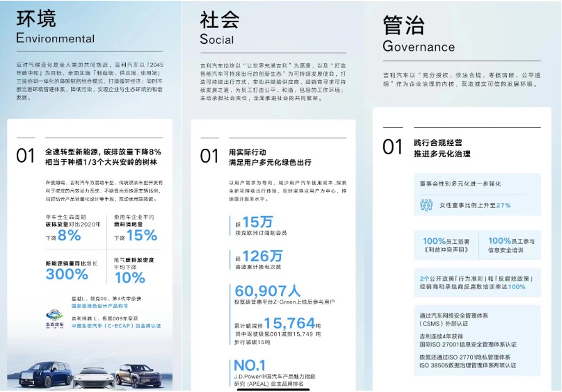The image size is (562, 392).
Task: Click the Governance subtitle
Action: (x=419, y=47)
